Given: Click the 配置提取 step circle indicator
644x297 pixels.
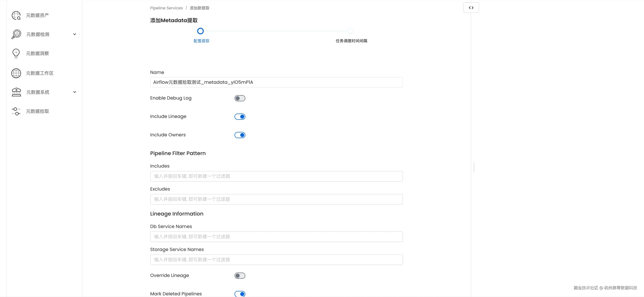Looking at the screenshot, I should point(200,31).
